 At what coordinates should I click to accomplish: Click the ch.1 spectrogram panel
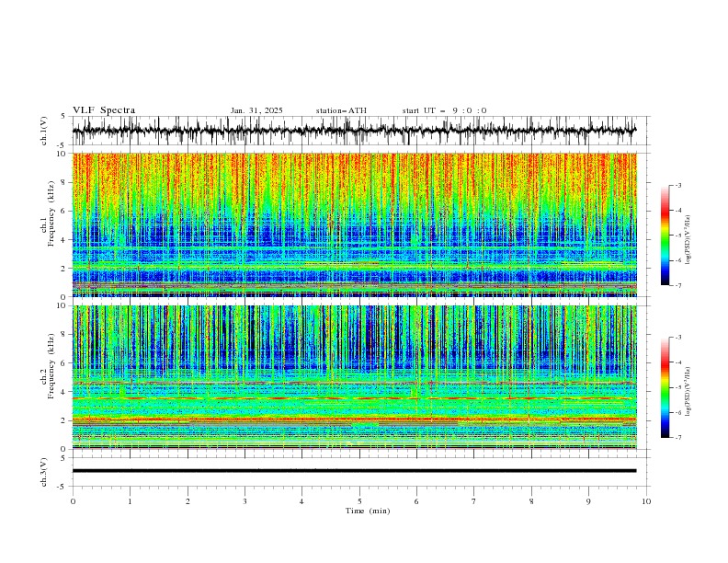pos(354,224)
